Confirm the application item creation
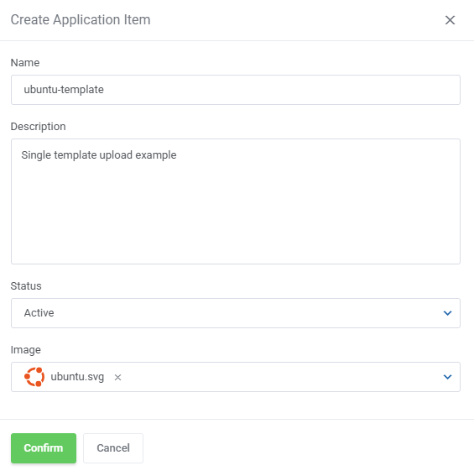 tap(44, 448)
